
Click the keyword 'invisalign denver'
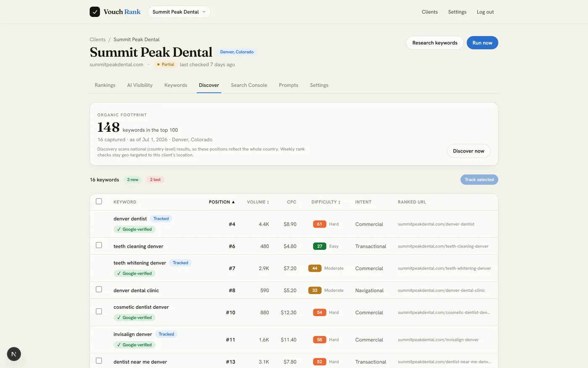coord(133,334)
